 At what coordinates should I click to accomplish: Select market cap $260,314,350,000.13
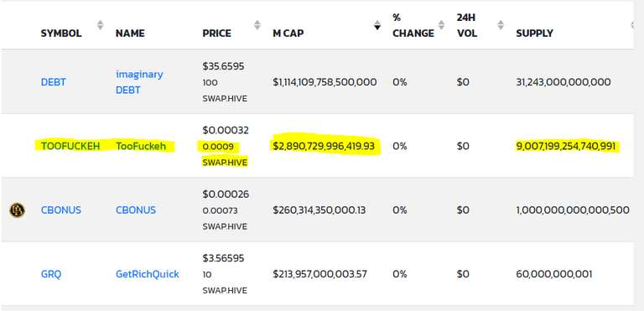[x=319, y=210]
